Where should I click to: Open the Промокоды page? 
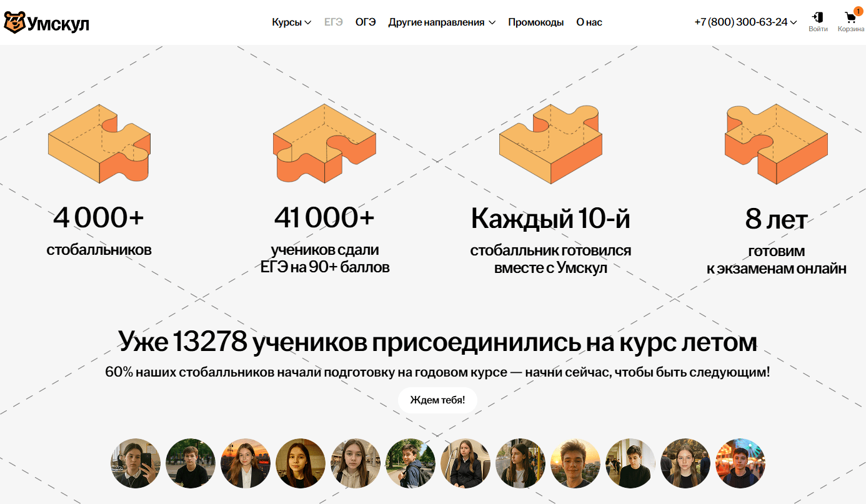click(x=535, y=22)
